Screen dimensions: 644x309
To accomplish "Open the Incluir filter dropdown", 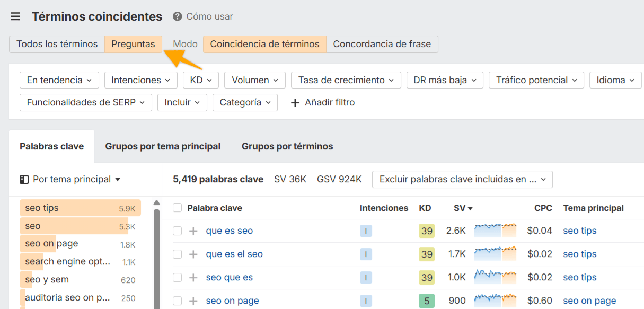I will 182,103.
